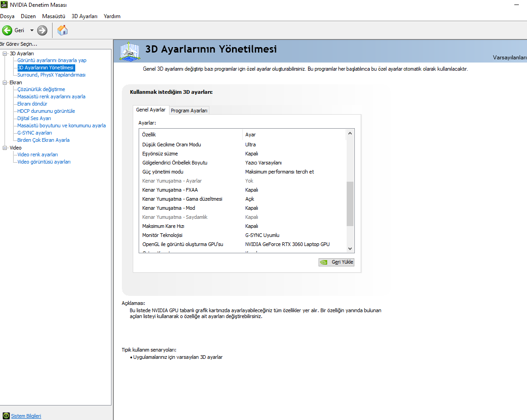Click the Geri Yükle button
Image resolution: width=527 pixels, height=420 pixels.
[x=336, y=262]
